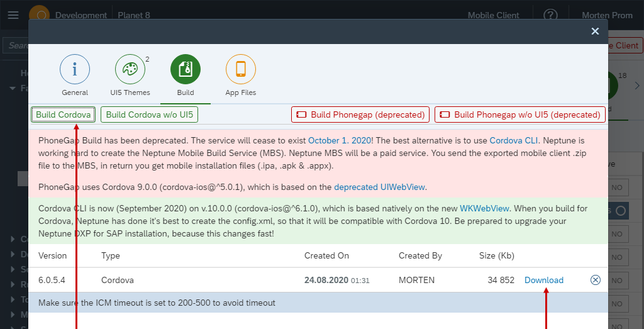The width and height of the screenshot is (644, 329).
Task: Click the Created By column header
Action: 420,255
